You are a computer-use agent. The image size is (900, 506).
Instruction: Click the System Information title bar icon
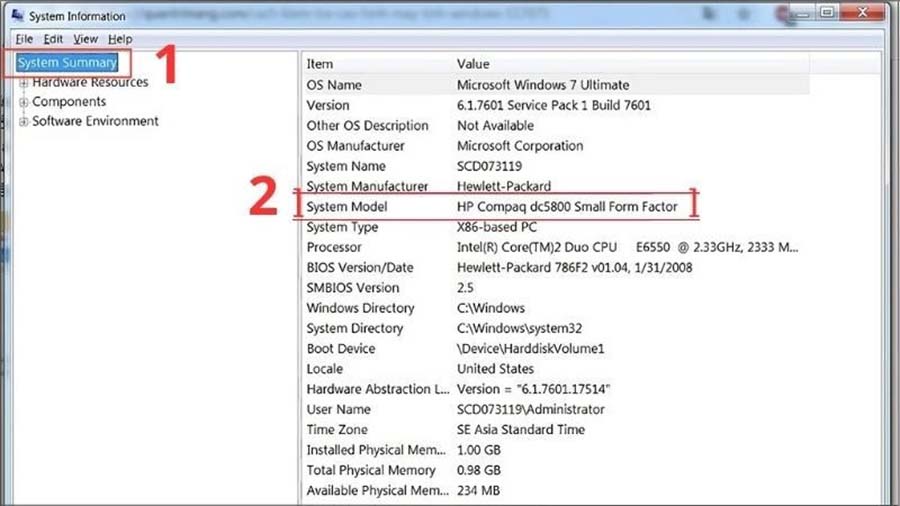pos(17,17)
